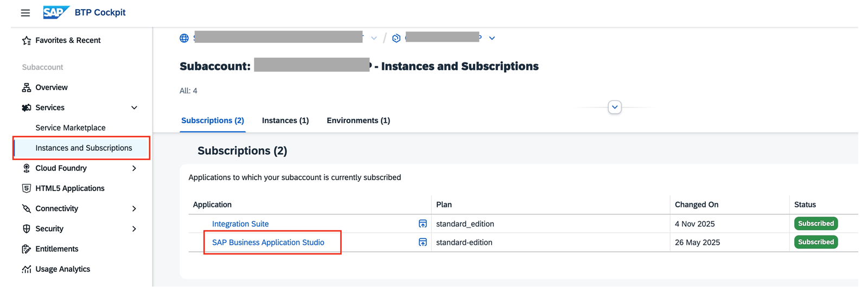Click the Cloud Foundry icon

(x=27, y=168)
